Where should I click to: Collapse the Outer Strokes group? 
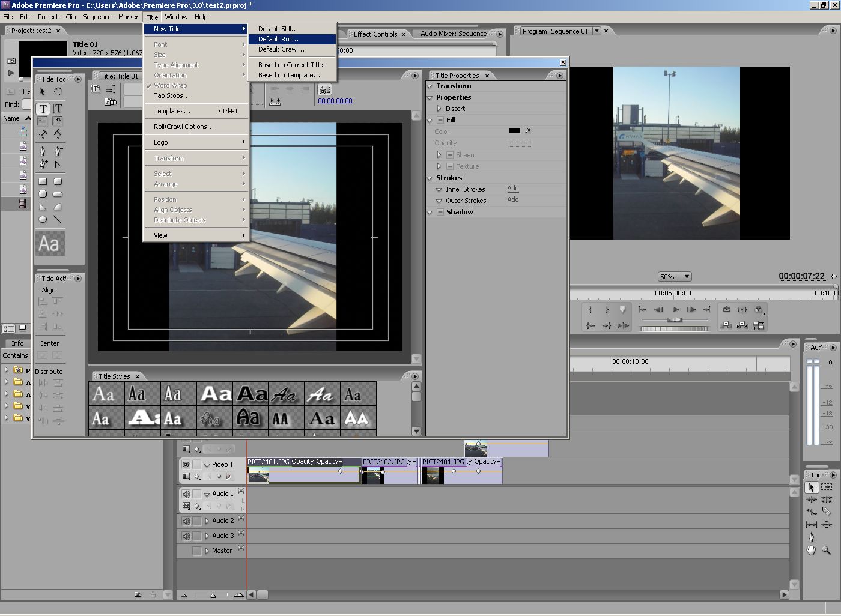[439, 201]
